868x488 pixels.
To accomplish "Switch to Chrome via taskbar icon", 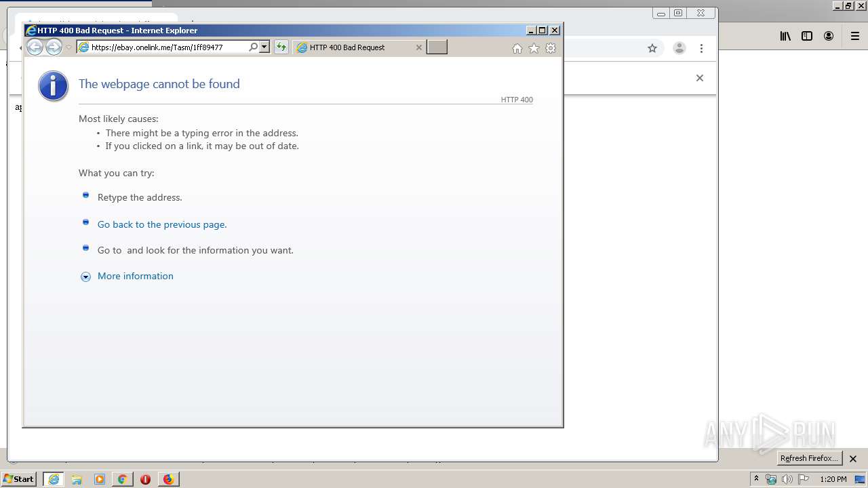I will pyautogui.click(x=122, y=479).
